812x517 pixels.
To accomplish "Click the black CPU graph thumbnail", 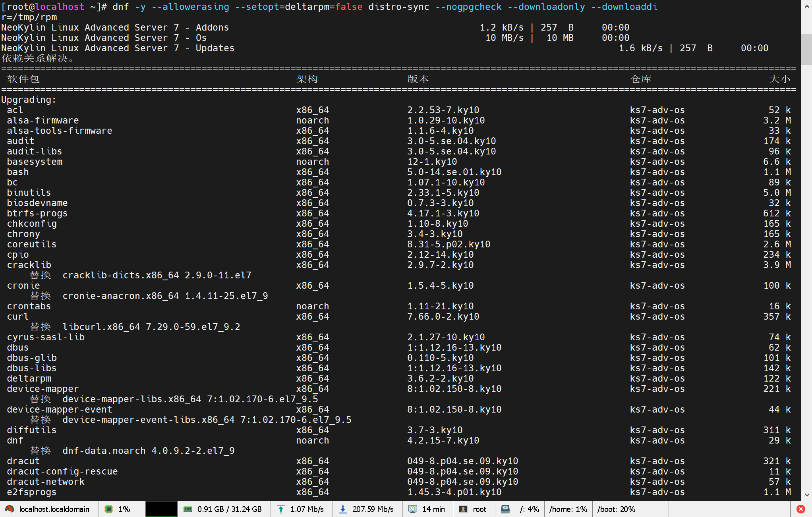I will point(161,509).
